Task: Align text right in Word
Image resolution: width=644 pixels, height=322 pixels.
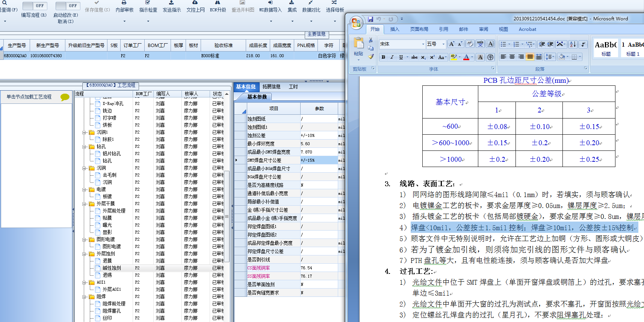Action: point(521,57)
